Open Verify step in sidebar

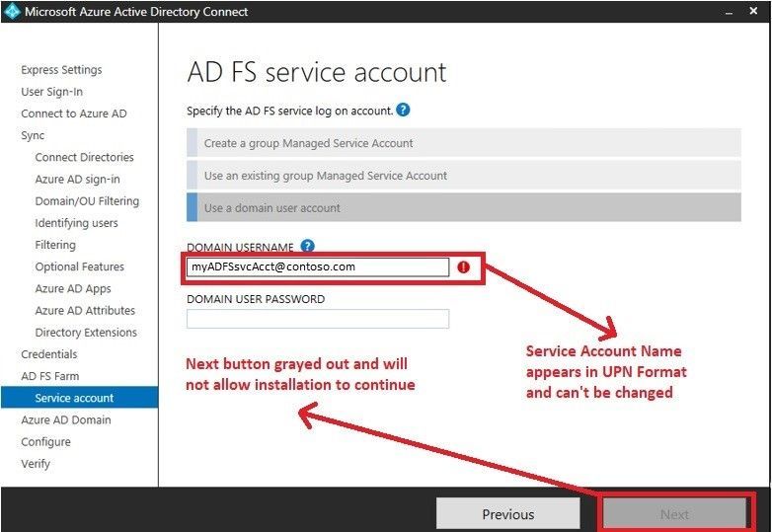tap(36, 464)
